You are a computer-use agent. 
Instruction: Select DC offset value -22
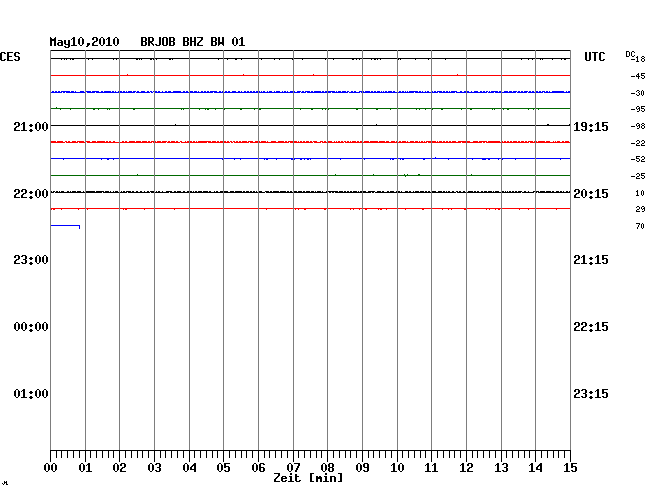coord(638,143)
